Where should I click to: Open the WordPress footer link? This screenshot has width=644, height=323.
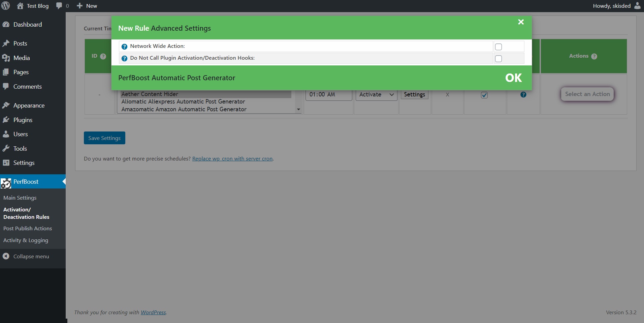pos(153,313)
